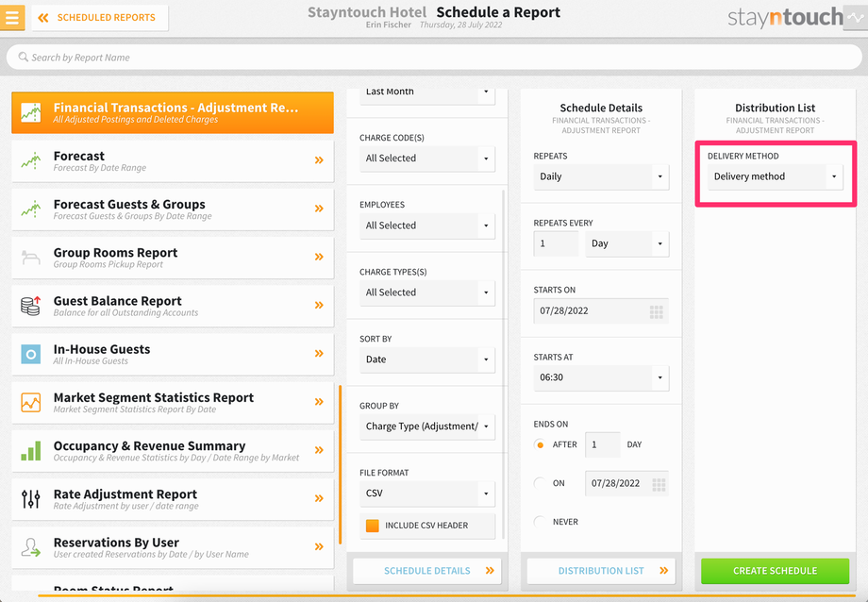The width and height of the screenshot is (868, 602).
Task: Select the Rate Adjustment Report
Action: 173,499
